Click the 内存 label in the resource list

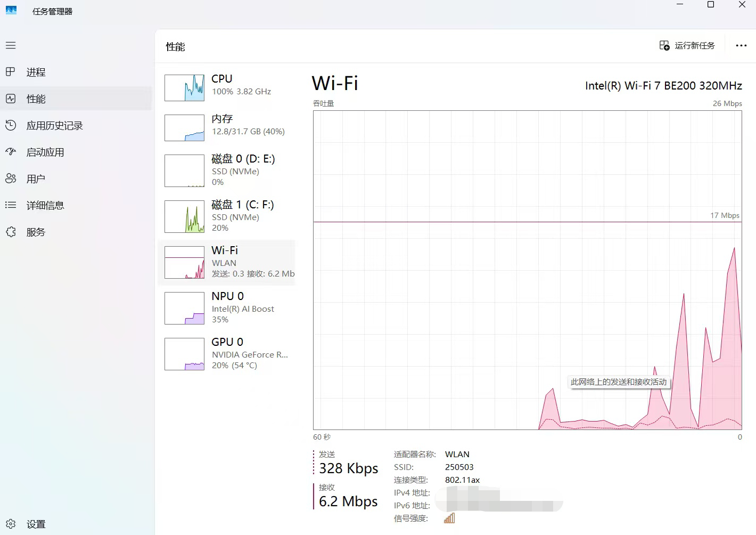pos(222,119)
